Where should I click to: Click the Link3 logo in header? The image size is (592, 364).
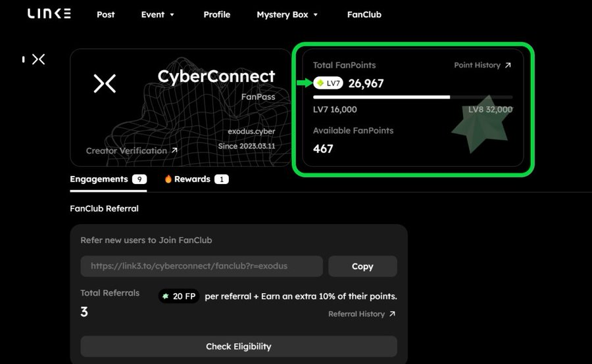(49, 14)
